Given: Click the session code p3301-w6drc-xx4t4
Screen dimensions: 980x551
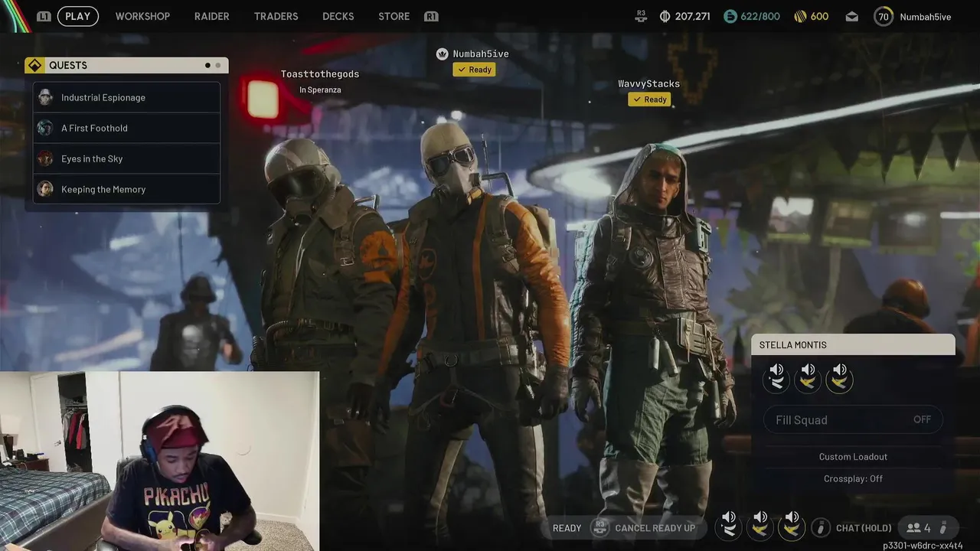Looking at the screenshot, I should point(923,546).
